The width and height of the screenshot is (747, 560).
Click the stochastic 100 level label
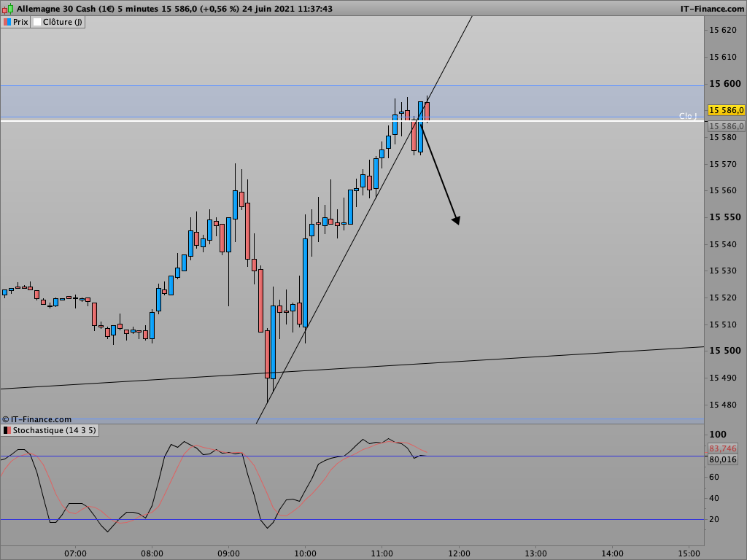pyautogui.click(x=718, y=435)
